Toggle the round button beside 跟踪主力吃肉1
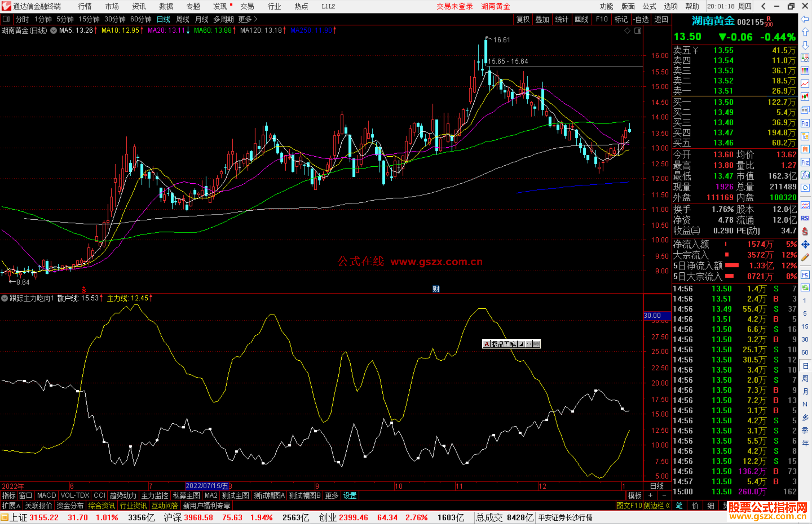 coord(5,298)
